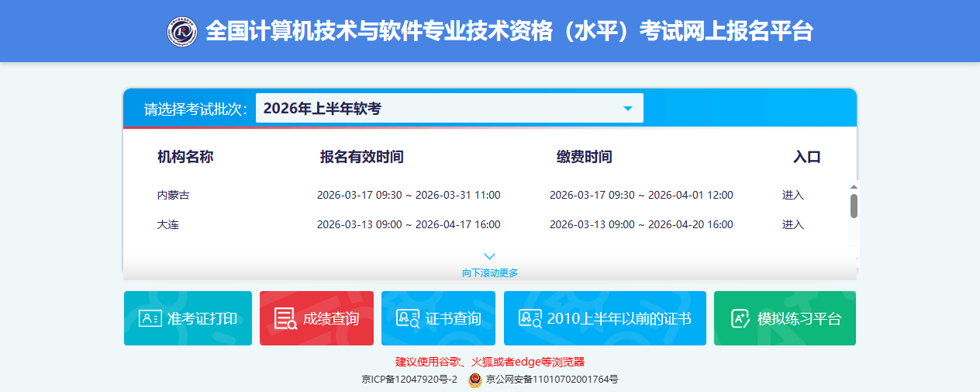980x392 pixels.
Task: Select the 大连 institution name
Action: [168, 224]
